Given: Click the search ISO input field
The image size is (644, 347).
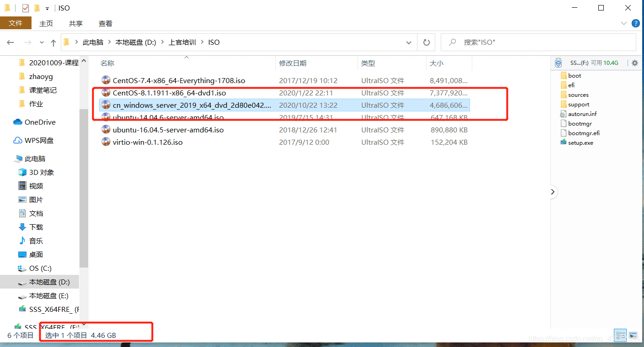Looking at the screenshot, I should tap(544, 42).
